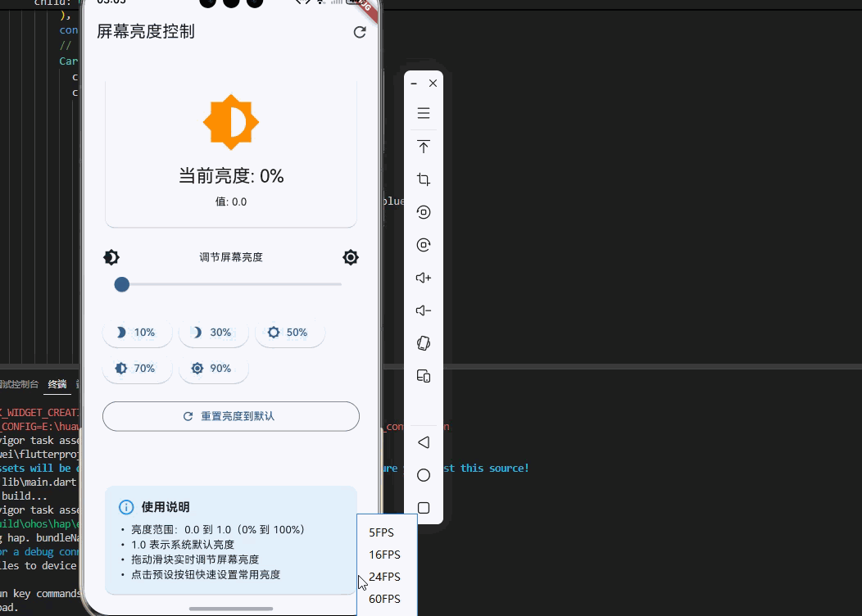Choose 5FPS from frame rate menu
Viewport: 862px width, 616px height.
pos(382,532)
